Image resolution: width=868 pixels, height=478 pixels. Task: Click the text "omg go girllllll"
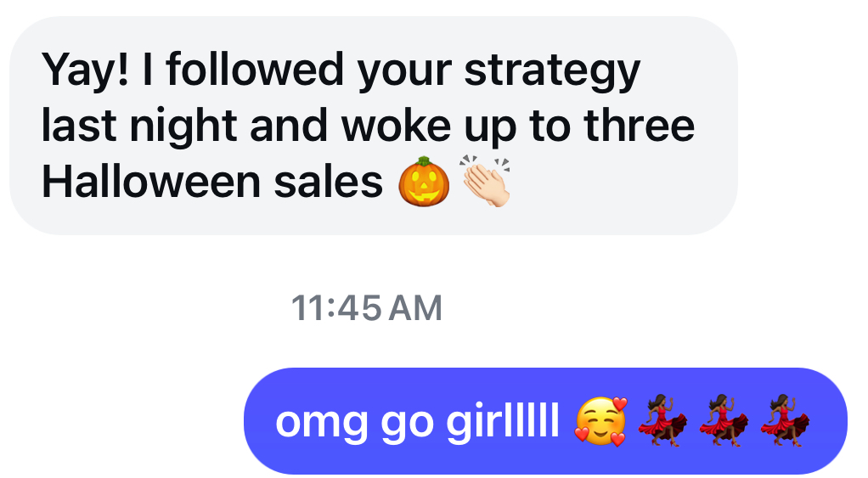[417, 422]
